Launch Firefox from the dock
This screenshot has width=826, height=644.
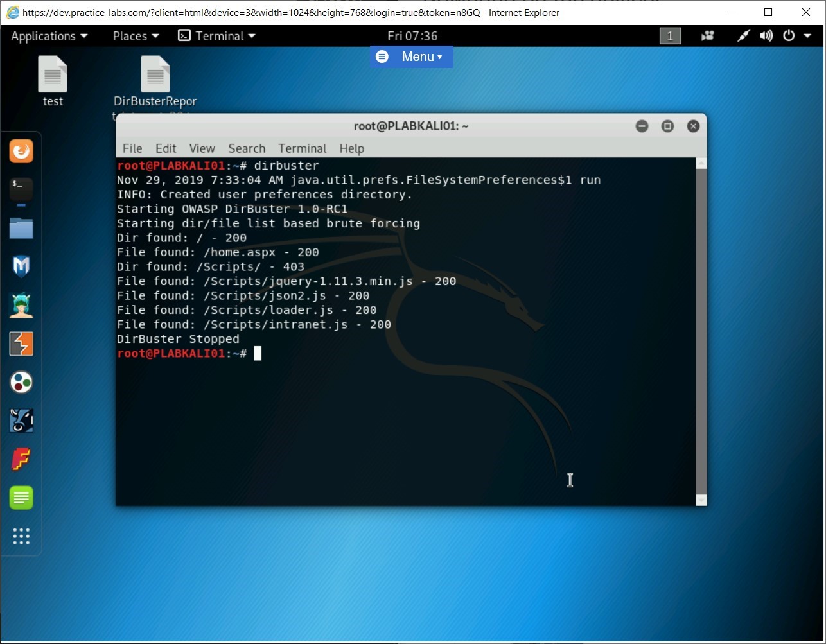(x=21, y=151)
